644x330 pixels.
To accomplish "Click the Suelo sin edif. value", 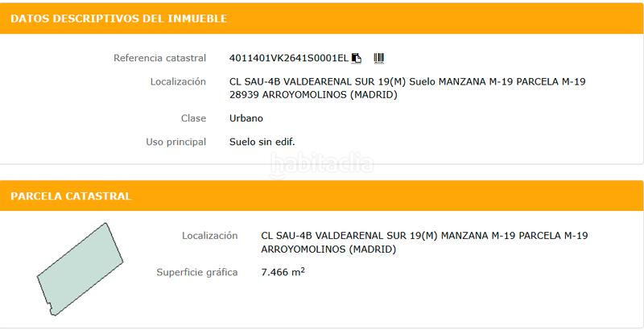I will coord(262,142).
